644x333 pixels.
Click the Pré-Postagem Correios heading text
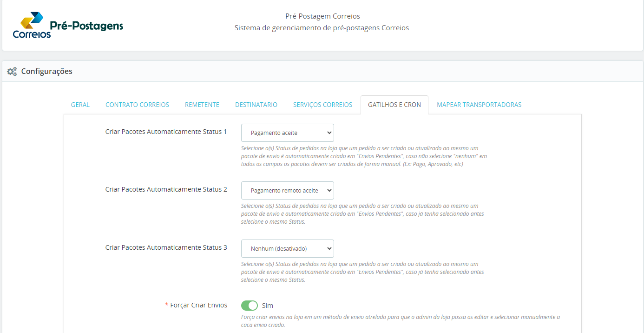[x=322, y=16]
